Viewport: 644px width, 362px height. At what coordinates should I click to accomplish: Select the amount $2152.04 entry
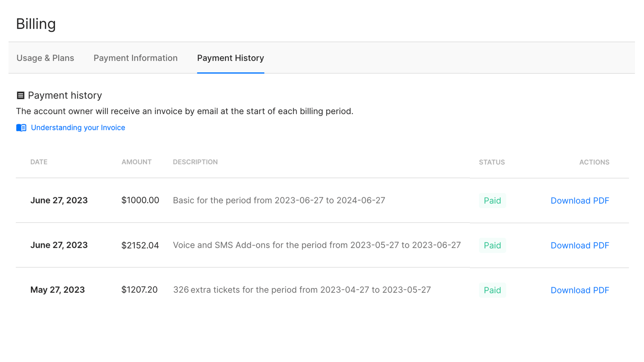click(140, 245)
